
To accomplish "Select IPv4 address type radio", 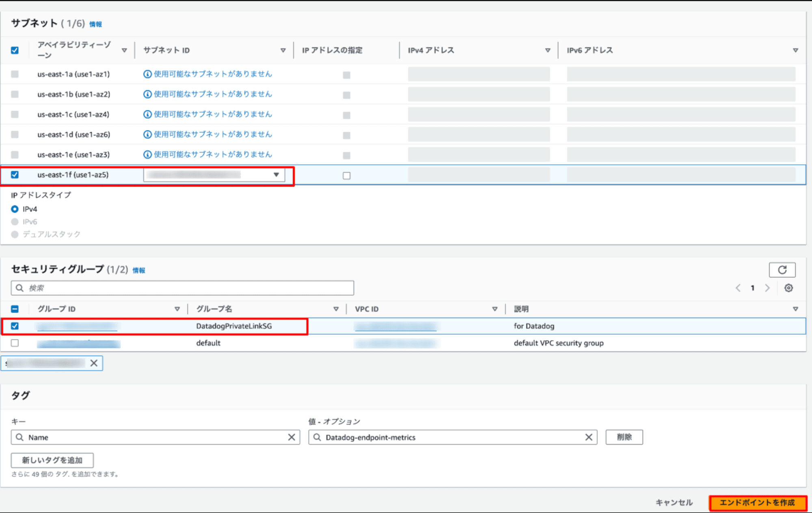I will point(15,209).
